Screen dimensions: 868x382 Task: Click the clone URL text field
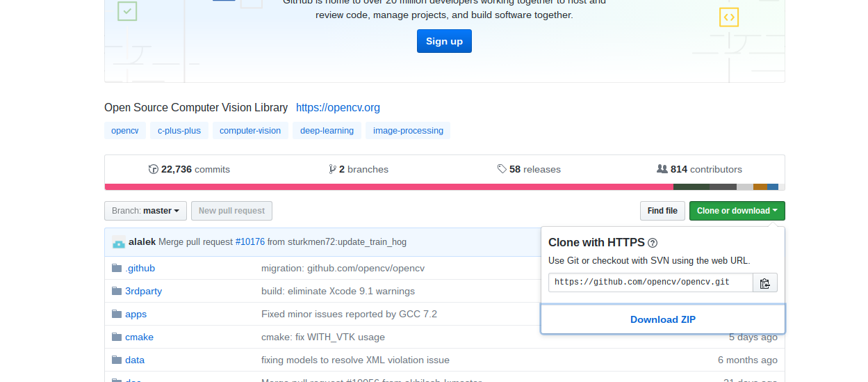click(650, 282)
